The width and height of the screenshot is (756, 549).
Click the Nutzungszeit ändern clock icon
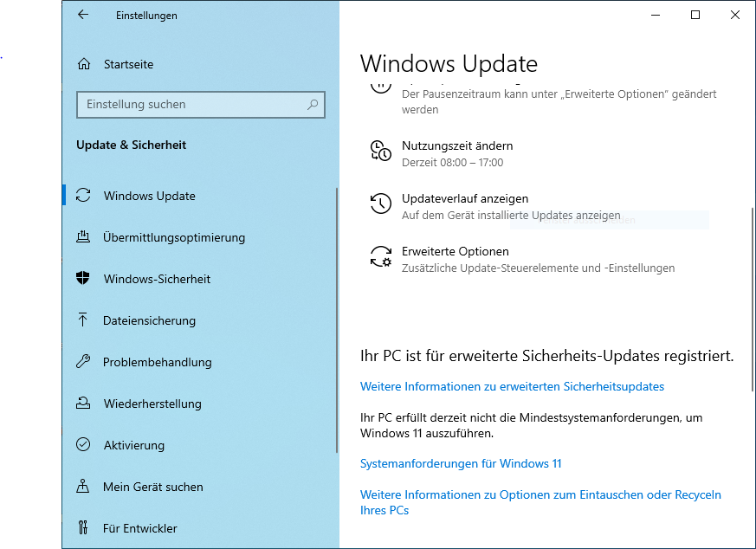coord(380,151)
